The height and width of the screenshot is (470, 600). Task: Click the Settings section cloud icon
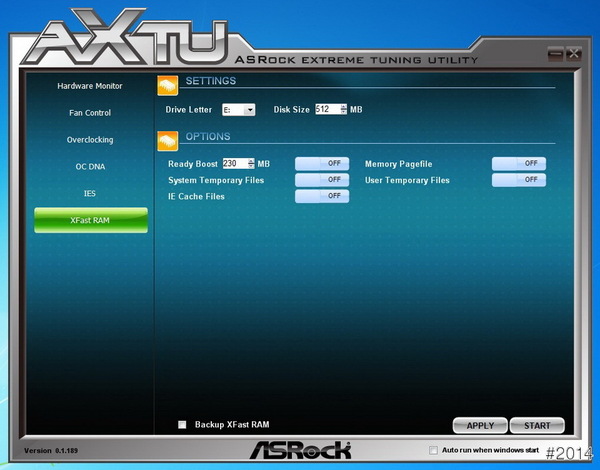coord(168,84)
